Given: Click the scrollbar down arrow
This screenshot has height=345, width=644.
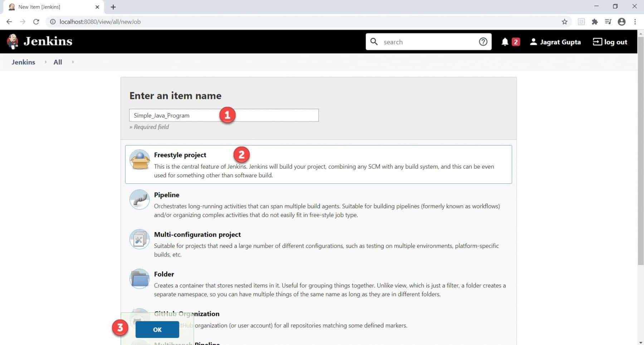Looking at the screenshot, I should click(640, 342).
